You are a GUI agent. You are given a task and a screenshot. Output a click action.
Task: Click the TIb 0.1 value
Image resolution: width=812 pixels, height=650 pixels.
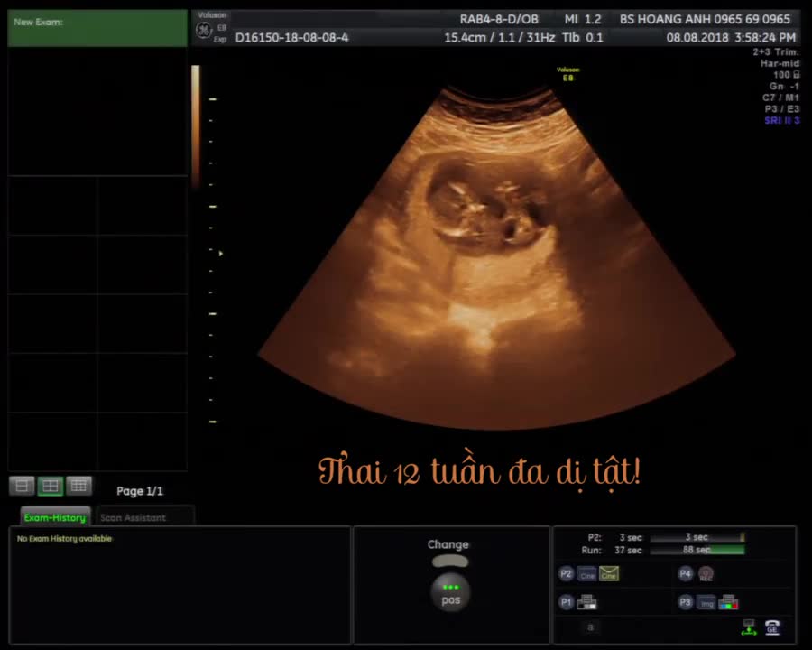point(583,37)
